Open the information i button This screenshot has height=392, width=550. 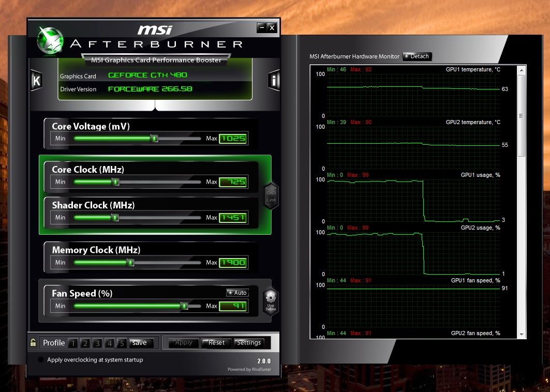[274, 81]
